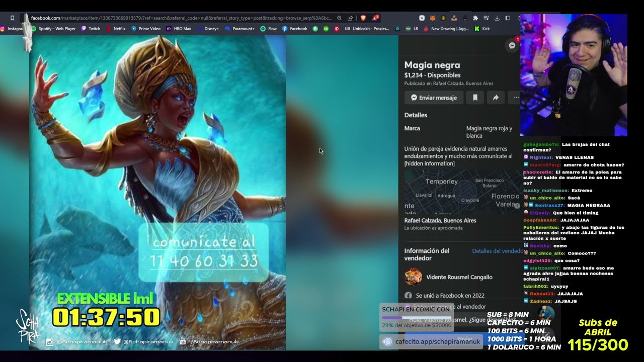Click the share page icon in address bar
This screenshot has height=362, width=644.
(x=350, y=18)
